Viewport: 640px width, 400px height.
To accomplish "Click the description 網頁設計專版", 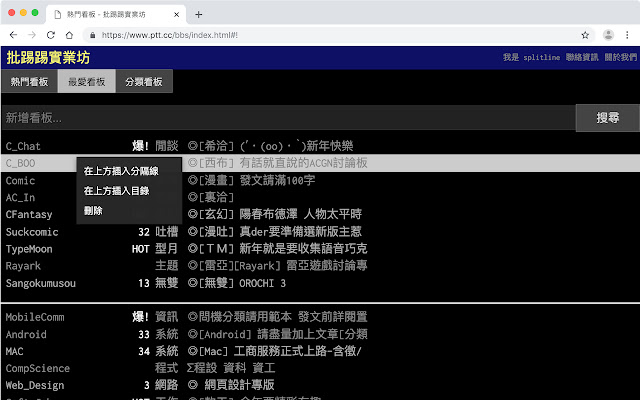I will click(x=239, y=385).
